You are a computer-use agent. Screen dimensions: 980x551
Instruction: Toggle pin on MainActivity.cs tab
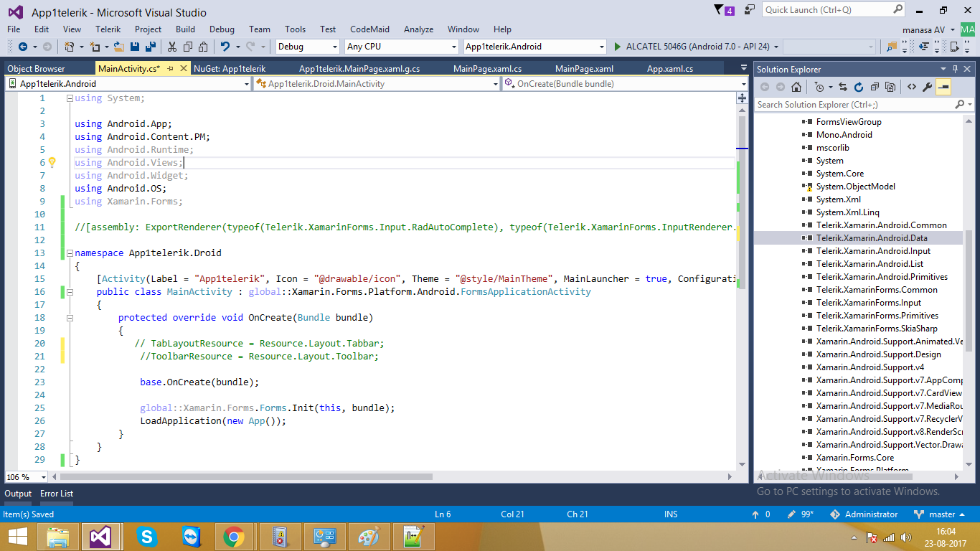click(x=170, y=69)
